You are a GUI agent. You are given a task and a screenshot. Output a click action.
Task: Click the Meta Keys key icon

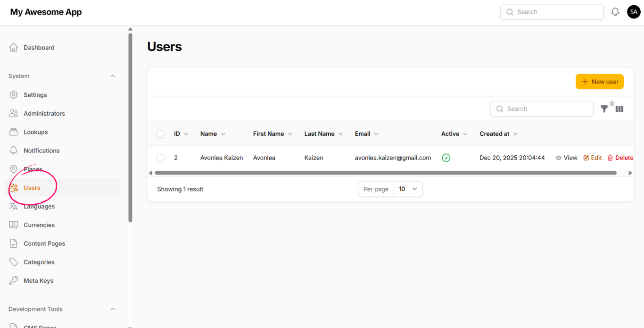pos(14,281)
